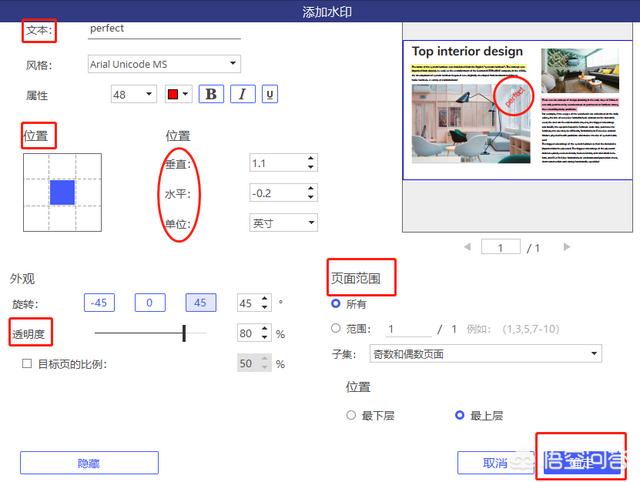Select bottom layer position radio option
This screenshot has width=640, height=482.
click(x=351, y=415)
